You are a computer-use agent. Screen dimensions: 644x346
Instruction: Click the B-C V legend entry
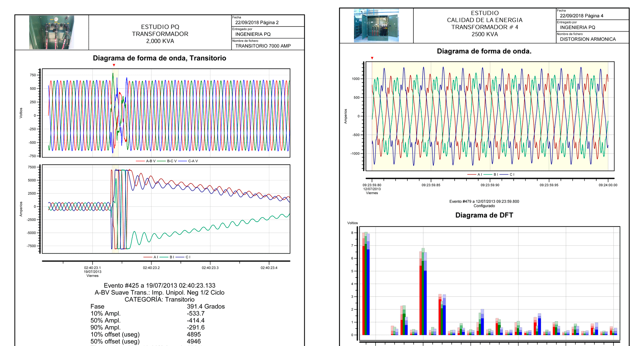(167, 161)
